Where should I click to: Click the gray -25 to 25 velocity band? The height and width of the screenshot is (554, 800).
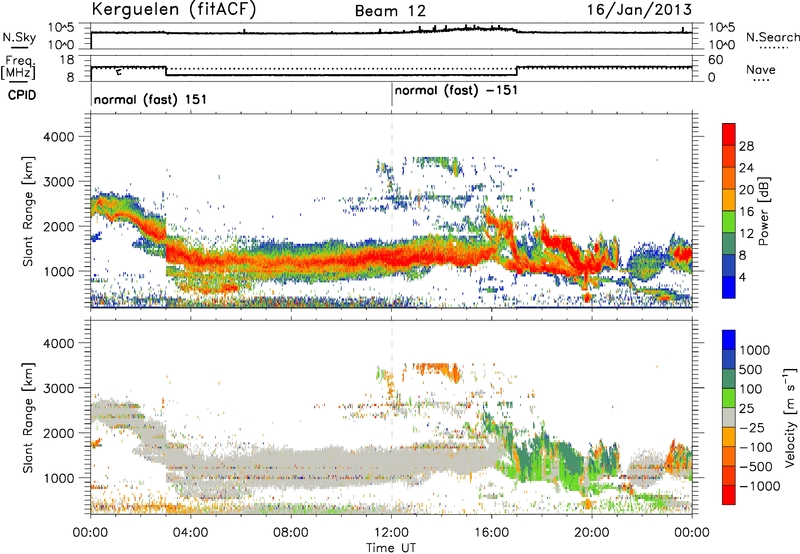(x=729, y=417)
